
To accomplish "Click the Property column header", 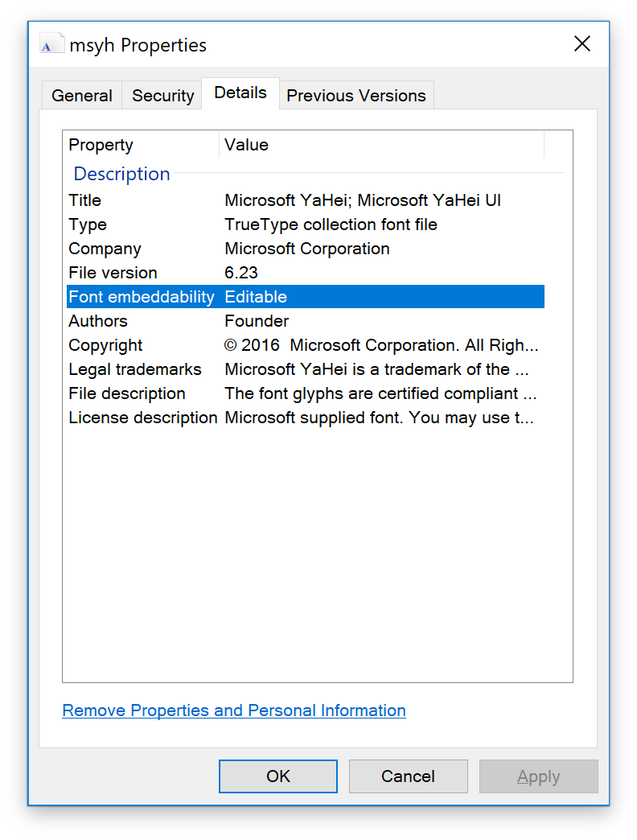I will 142,145.
